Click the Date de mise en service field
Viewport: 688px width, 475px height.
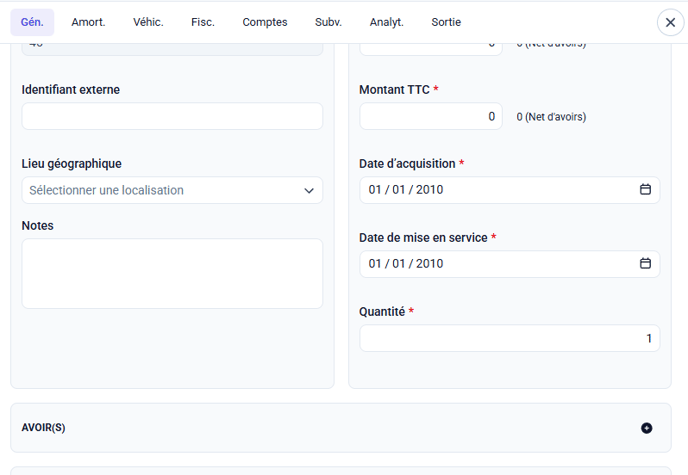pyautogui.click(x=490, y=264)
